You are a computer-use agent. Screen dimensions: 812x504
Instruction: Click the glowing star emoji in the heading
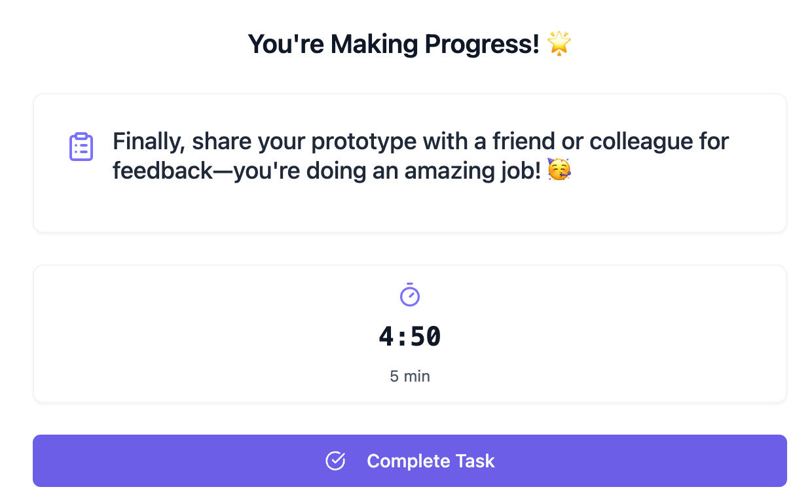(x=559, y=44)
